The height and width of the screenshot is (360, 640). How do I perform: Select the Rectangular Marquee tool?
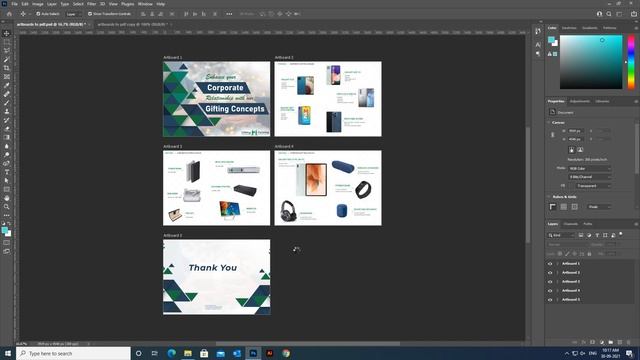tap(7, 42)
